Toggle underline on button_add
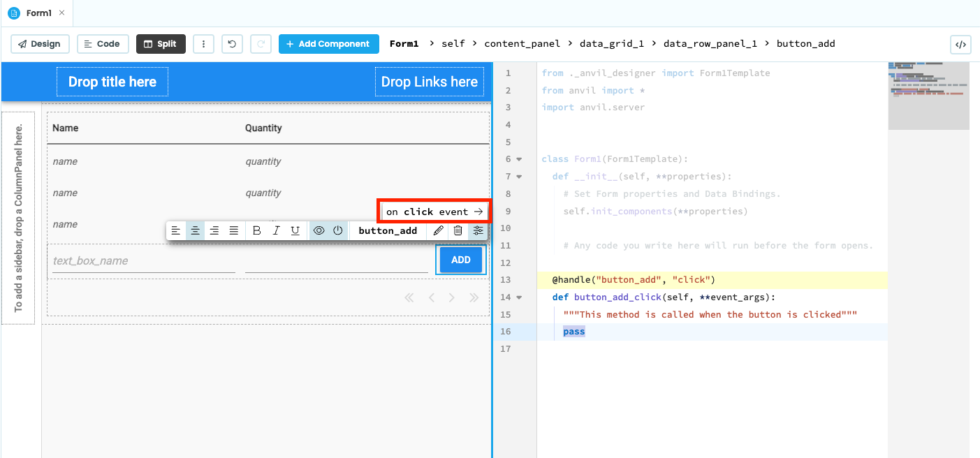980x458 pixels. point(295,230)
